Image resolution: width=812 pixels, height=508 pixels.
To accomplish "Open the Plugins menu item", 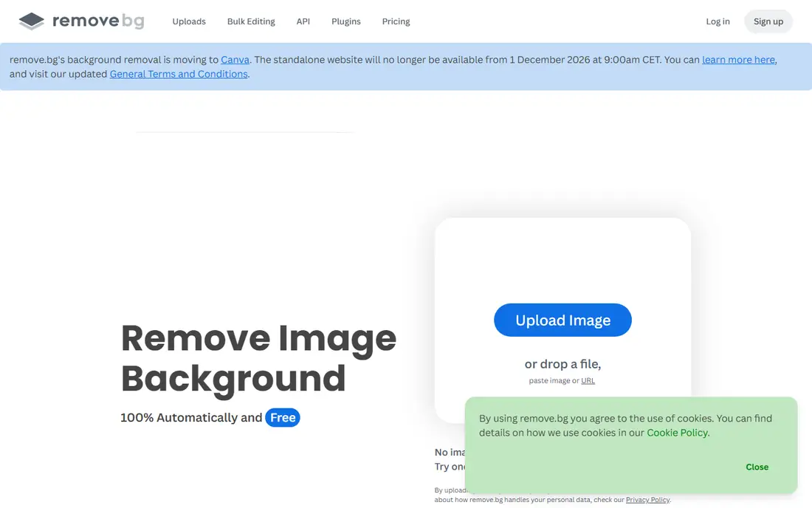I will tap(346, 21).
